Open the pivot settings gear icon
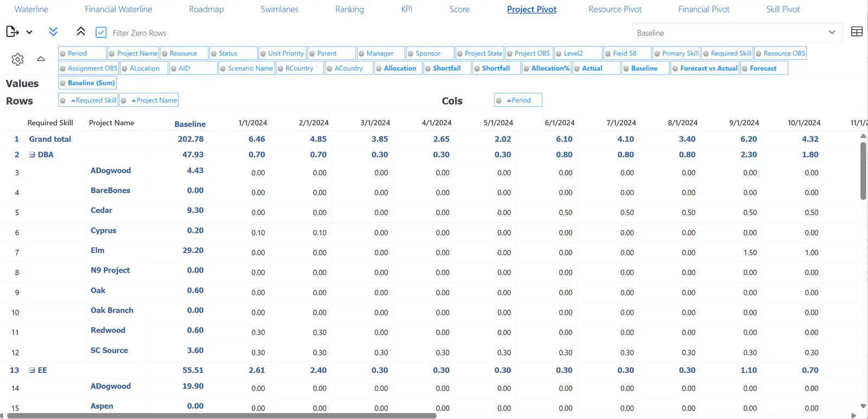This screenshot has width=868, height=419. point(17,59)
